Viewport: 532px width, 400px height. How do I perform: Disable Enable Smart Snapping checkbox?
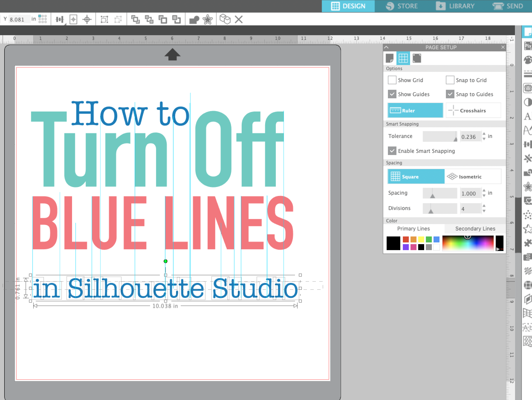392,151
